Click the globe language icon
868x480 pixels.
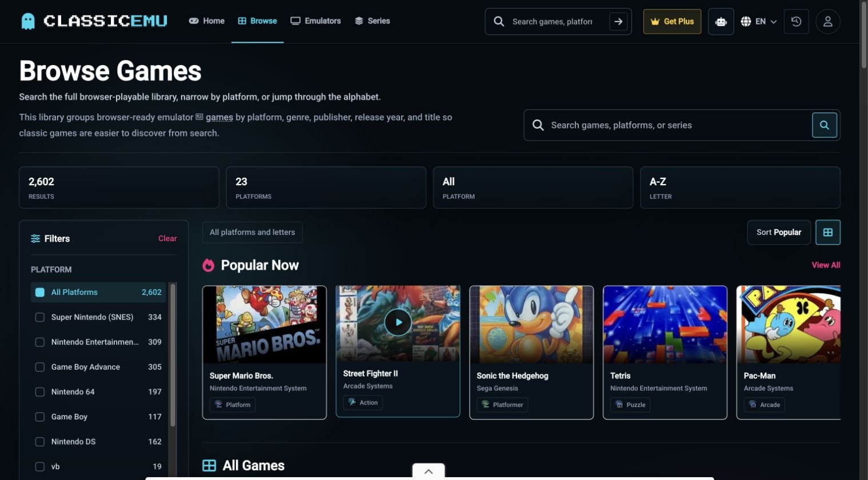tap(746, 22)
